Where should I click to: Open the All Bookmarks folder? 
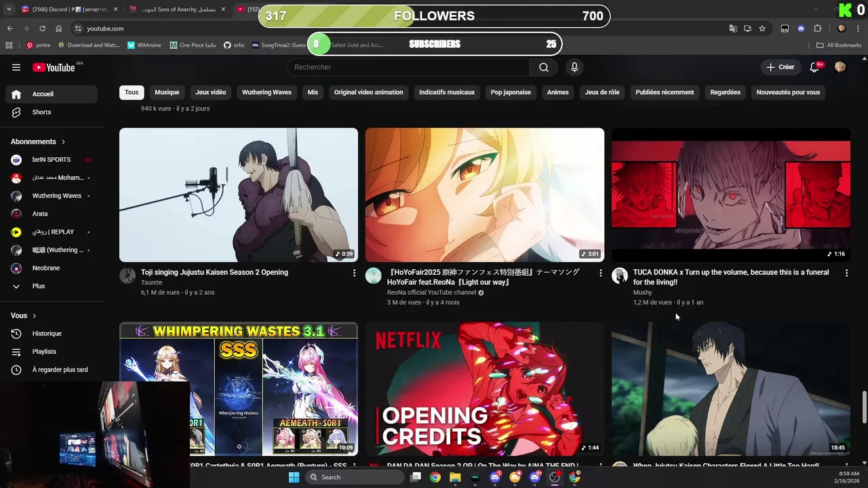839,45
